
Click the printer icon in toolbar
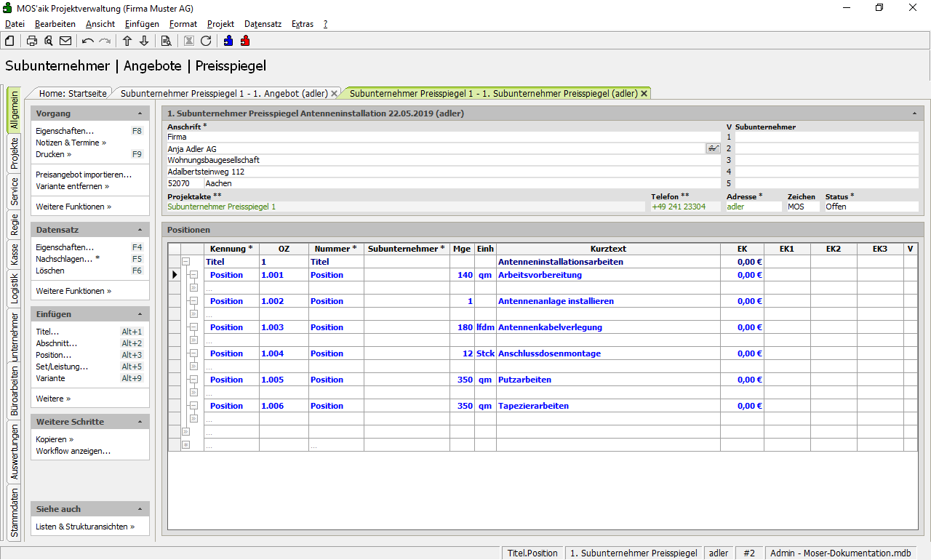32,41
